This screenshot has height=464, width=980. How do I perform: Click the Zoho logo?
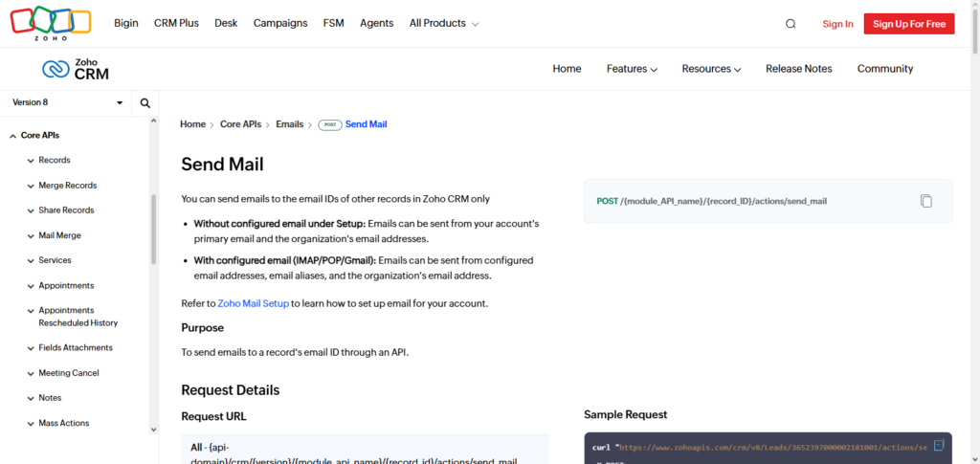51,23
